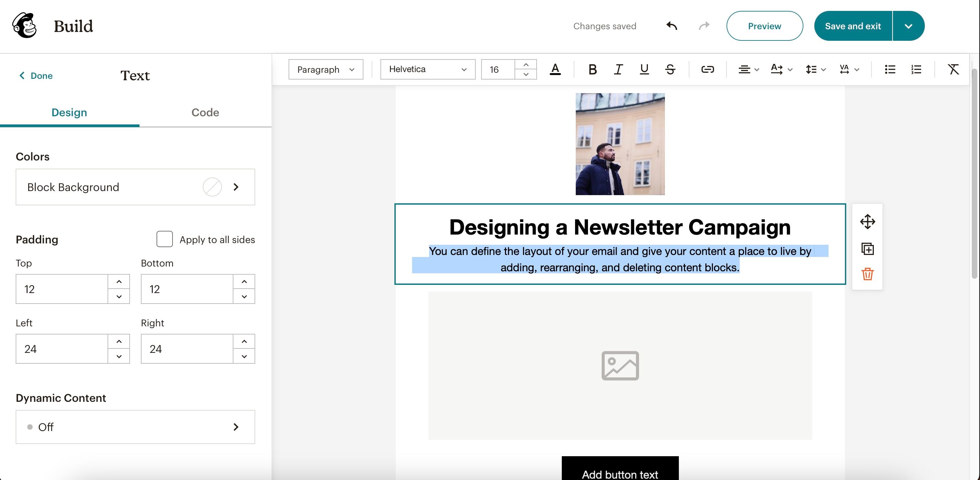Expand the Save and exit options arrow
The height and width of the screenshot is (480, 980).
(908, 26)
